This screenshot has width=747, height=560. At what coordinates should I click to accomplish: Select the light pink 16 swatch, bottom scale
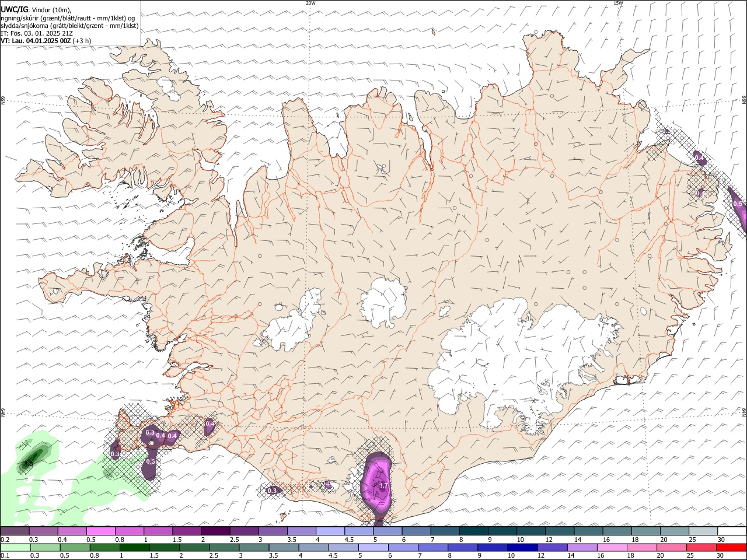612,547
